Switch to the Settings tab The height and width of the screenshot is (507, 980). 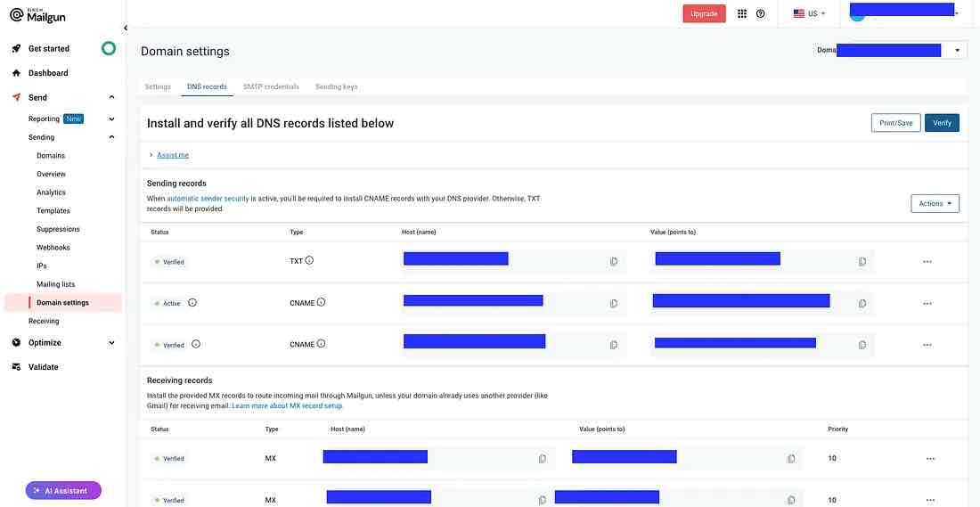158,87
